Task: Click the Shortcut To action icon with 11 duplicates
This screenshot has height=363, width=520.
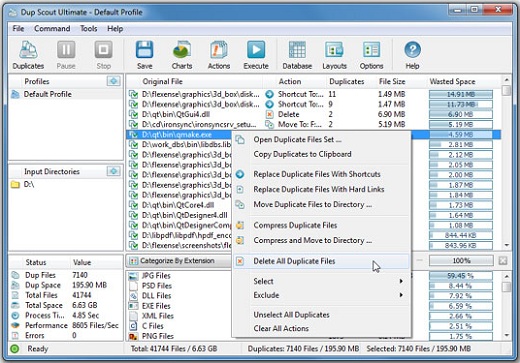Action: coord(269,94)
